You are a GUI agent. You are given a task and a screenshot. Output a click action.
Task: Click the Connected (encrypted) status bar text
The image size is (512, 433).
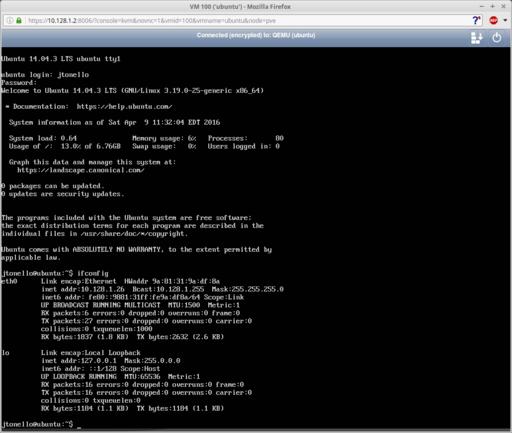tap(256, 35)
